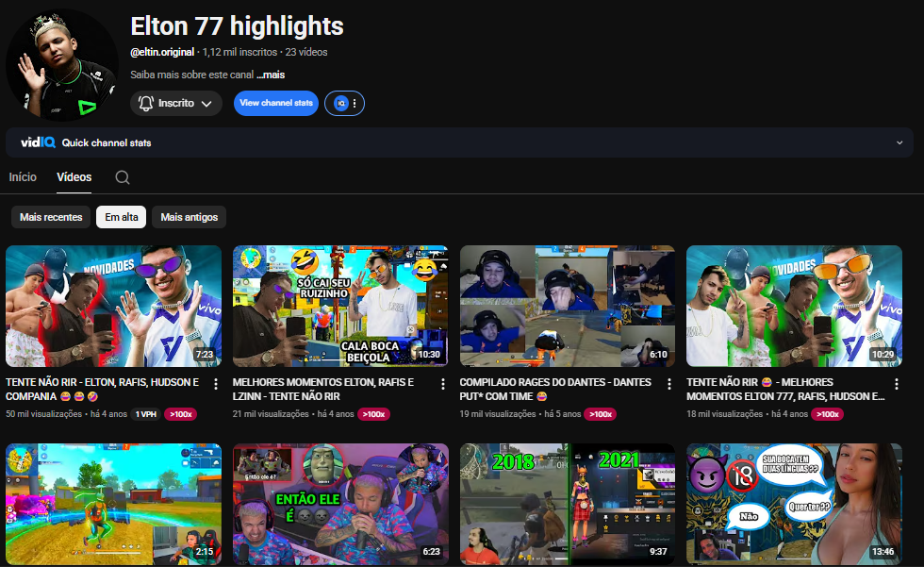Screen dimensions: 924x567
Task: Open three-dot menu for COMPILADO RAGES DO DANTES
Action: tap(669, 384)
